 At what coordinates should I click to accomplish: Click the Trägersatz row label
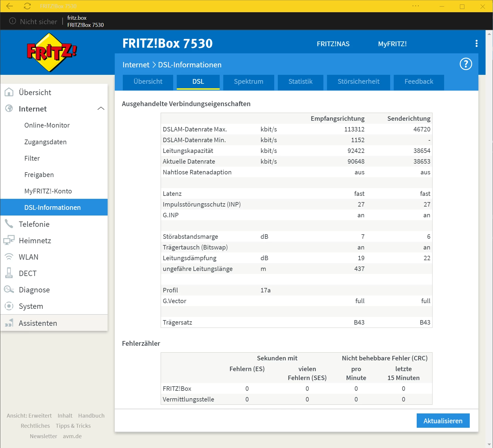point(177,322)
